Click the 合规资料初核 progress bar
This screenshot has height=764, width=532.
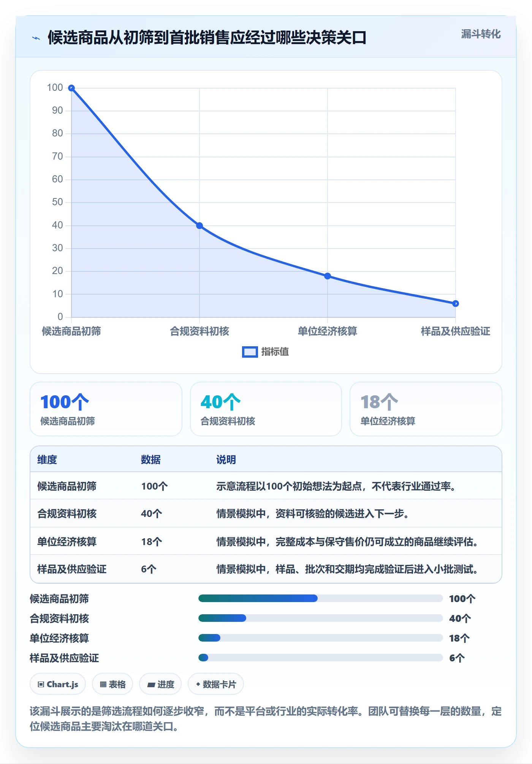[x=320, y=618]
